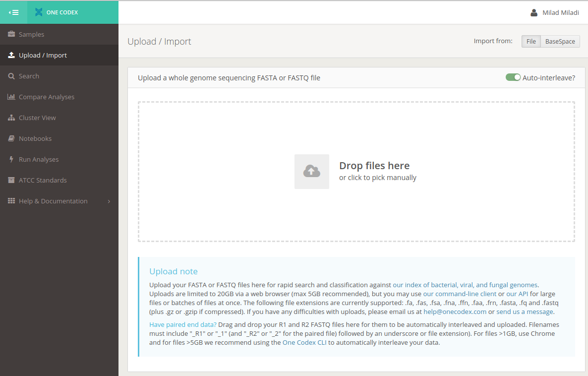Viewport: 588px width, 376px height.
Task: Click the One Codex logo icon
Action: (x=39, y=12)
